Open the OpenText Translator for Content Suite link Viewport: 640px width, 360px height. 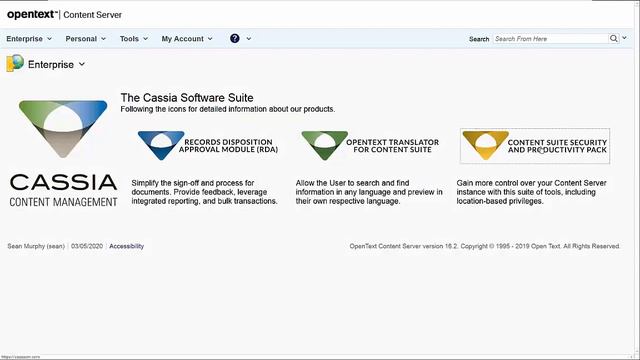tap(393, 146)
